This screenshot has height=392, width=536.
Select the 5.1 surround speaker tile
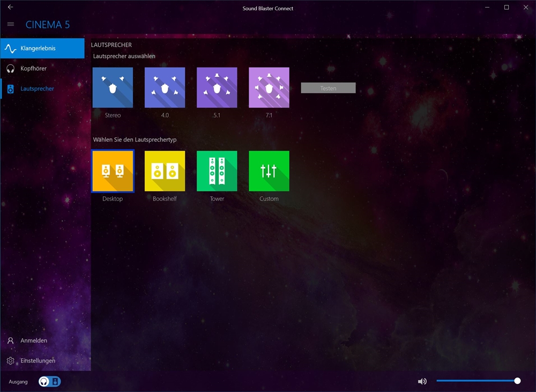pos(217,87)
